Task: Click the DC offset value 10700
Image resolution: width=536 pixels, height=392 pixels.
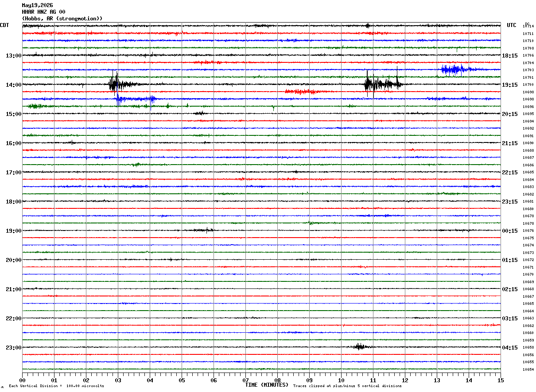Action: (x=528, y=85)
